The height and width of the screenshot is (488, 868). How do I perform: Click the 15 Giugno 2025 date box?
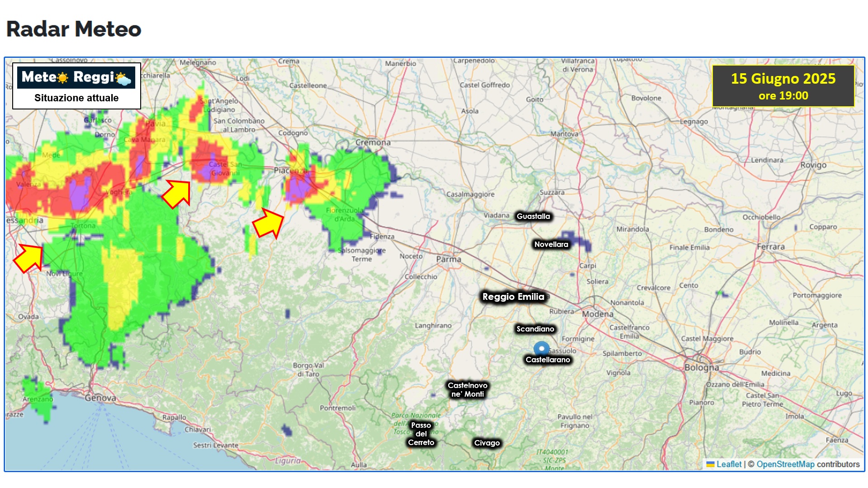[783, 86]
